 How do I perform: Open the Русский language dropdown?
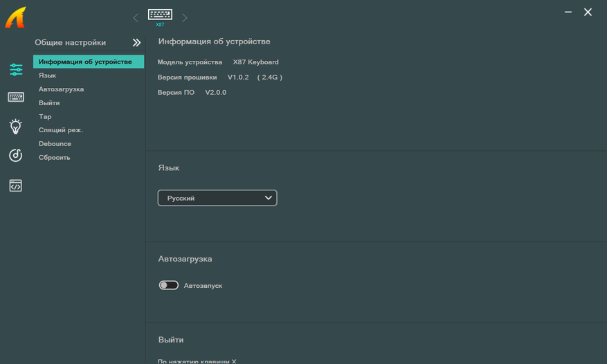217,198
